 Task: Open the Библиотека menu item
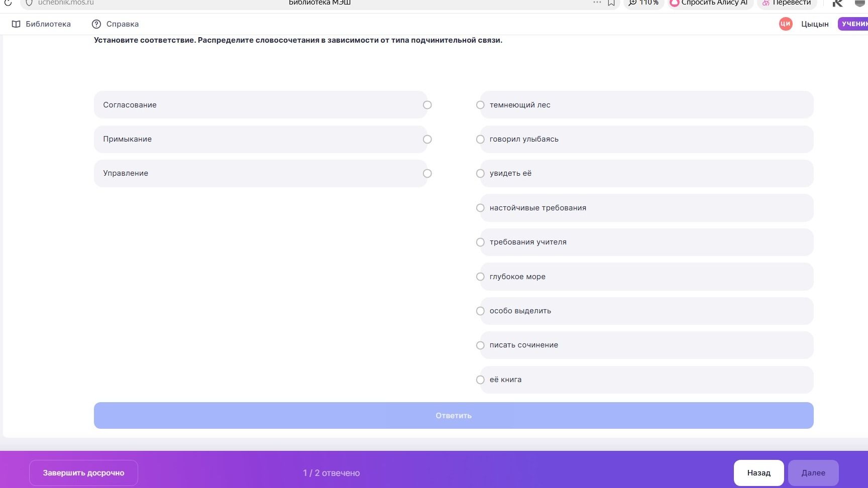coord(42,24)
